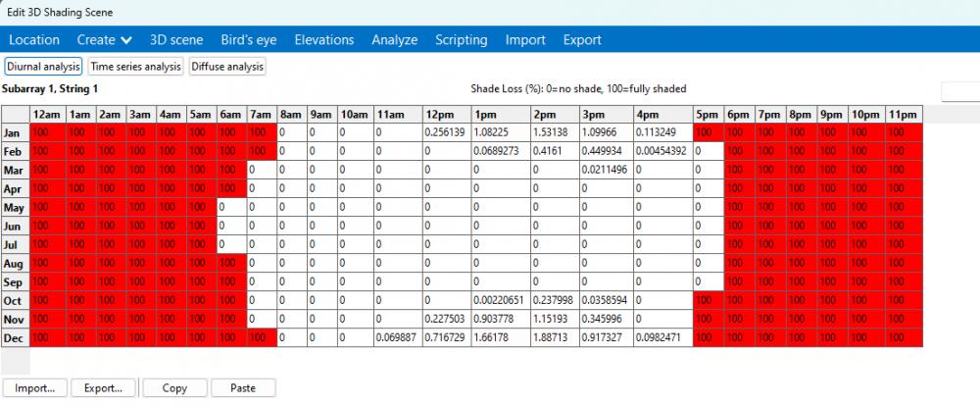
Task: Click the cell with value 0.4161
Action: click(555, 151)
